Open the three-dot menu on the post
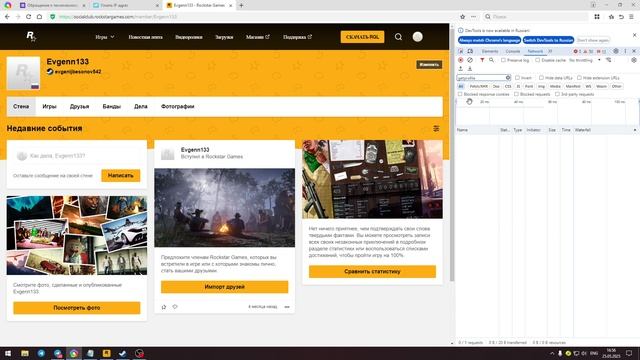This screenshot has height=360, width=640. (x=287, y=307)
